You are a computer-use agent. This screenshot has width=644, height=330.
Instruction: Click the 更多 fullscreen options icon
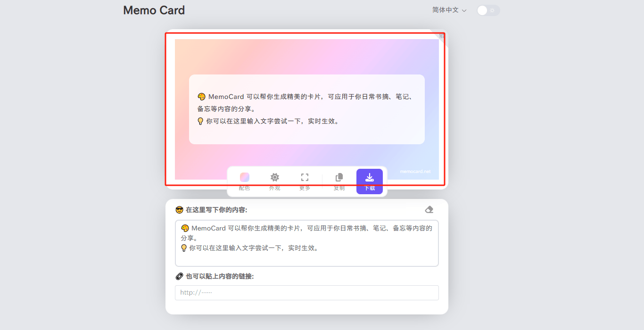click(x=305, y=177)
